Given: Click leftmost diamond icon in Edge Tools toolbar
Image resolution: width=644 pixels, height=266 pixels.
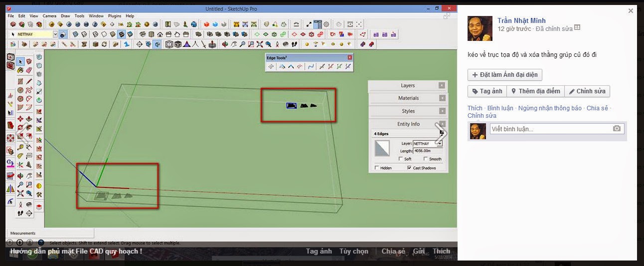Looking at the screenshot, I should pyautogui.click(x=271, y=66).
